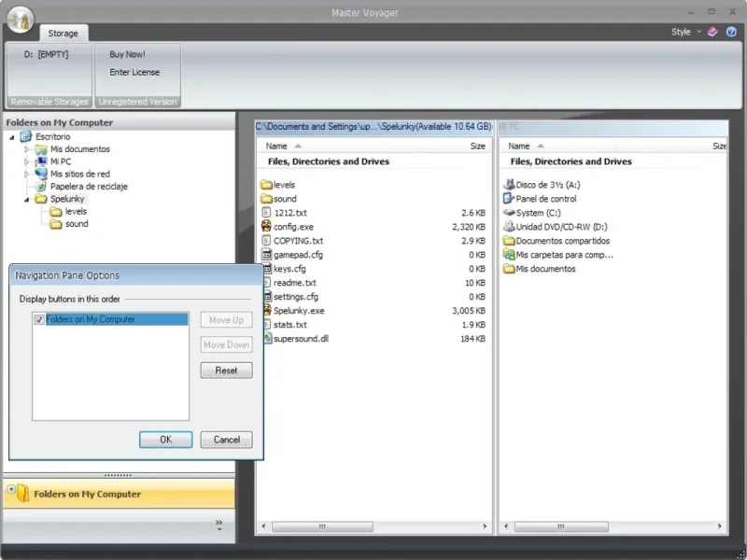This screenshot has height=560, width=747.
Task: Confirm with the OK button
Action: [166, 440]
